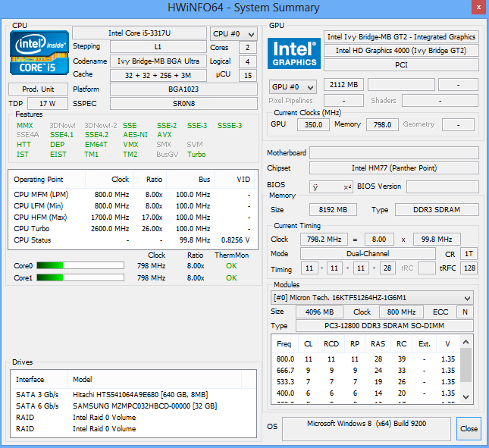This screenshot has height=448, width=489.
Task: Click the Intel Core i5-3317U name field
Action: (139, 33)
